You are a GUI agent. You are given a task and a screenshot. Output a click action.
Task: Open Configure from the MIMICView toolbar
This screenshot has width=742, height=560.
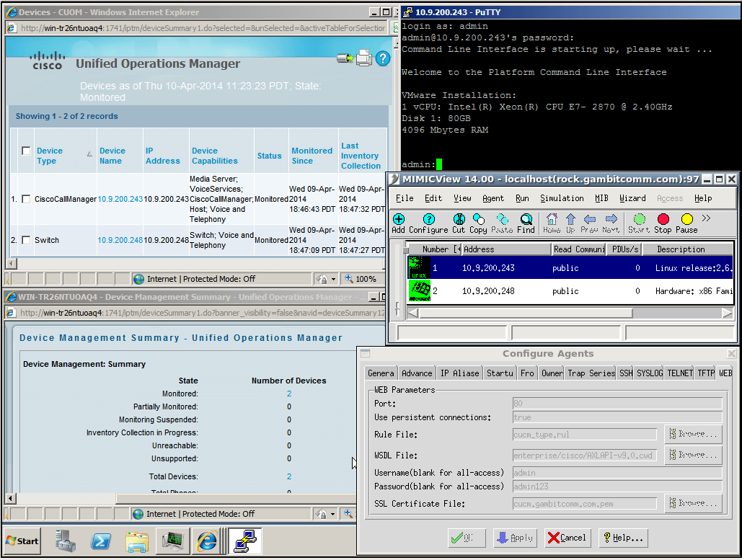coord(428,219)
